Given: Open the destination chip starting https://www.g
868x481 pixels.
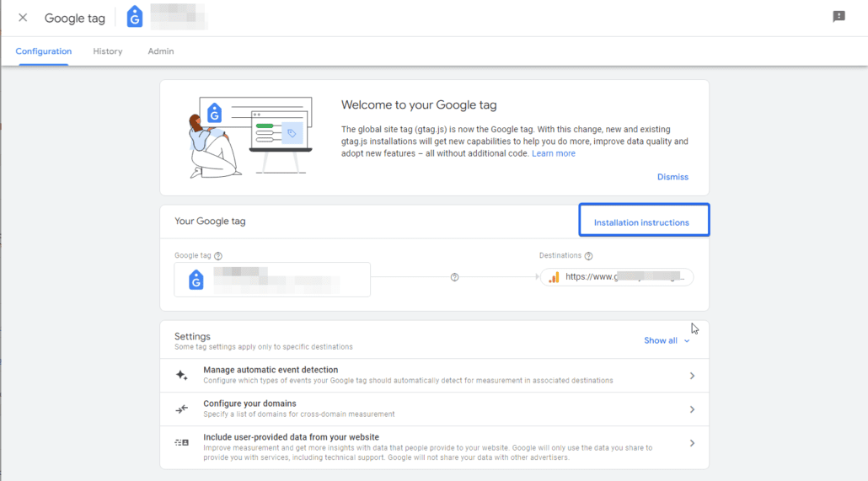Looking at the screenshot, I should pos(617,277).
